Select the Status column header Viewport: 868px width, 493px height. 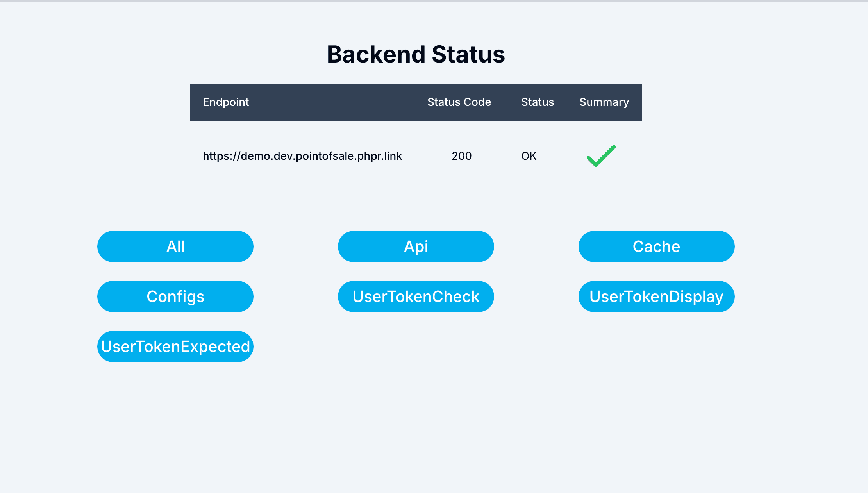(538, 102)
